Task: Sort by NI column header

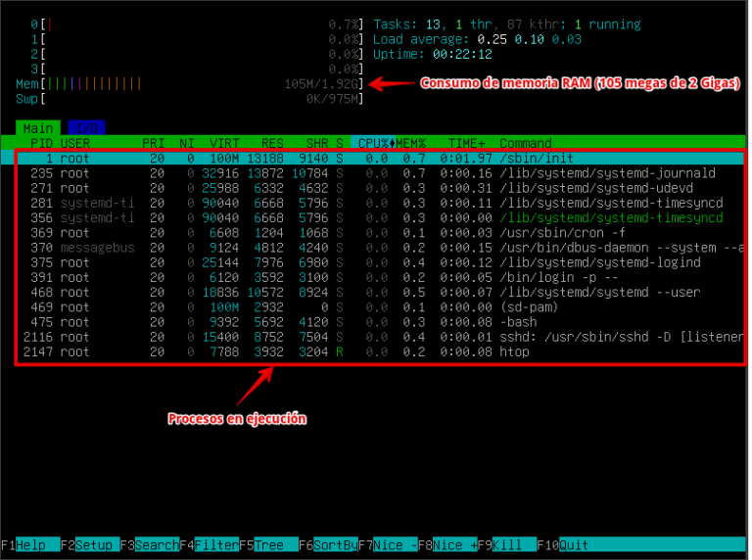Action: 187,143
